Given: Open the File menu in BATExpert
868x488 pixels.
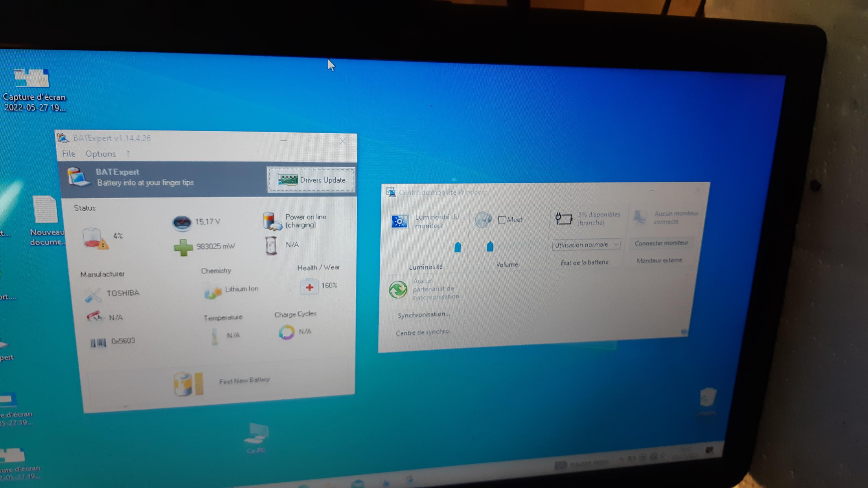Looking at the screenshot, I should [68, 154].
